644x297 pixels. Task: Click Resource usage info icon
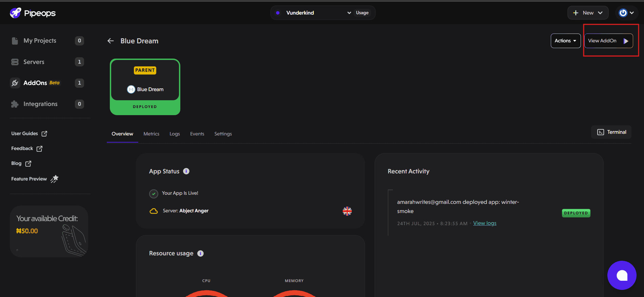[200, 253]
